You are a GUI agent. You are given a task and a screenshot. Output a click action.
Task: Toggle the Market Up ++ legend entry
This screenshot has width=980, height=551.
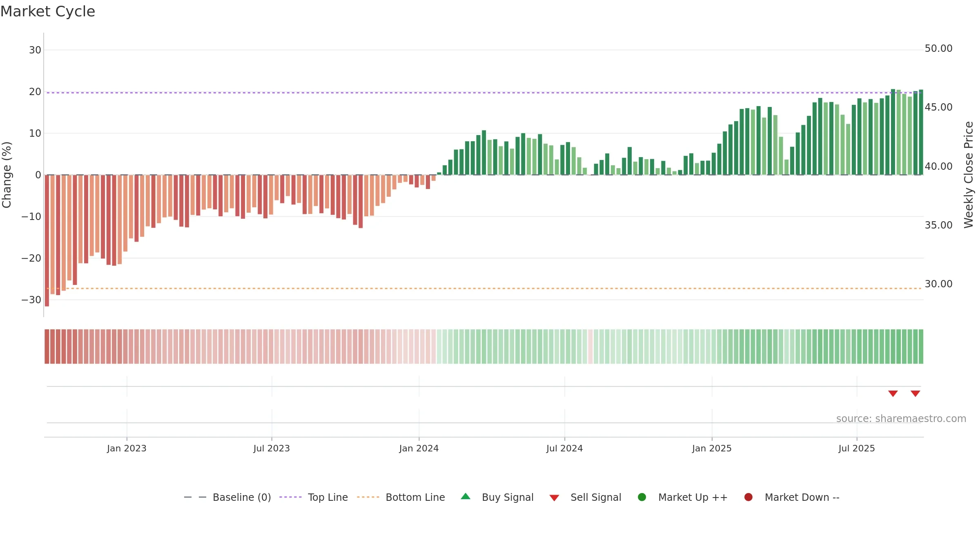[683, 497]
